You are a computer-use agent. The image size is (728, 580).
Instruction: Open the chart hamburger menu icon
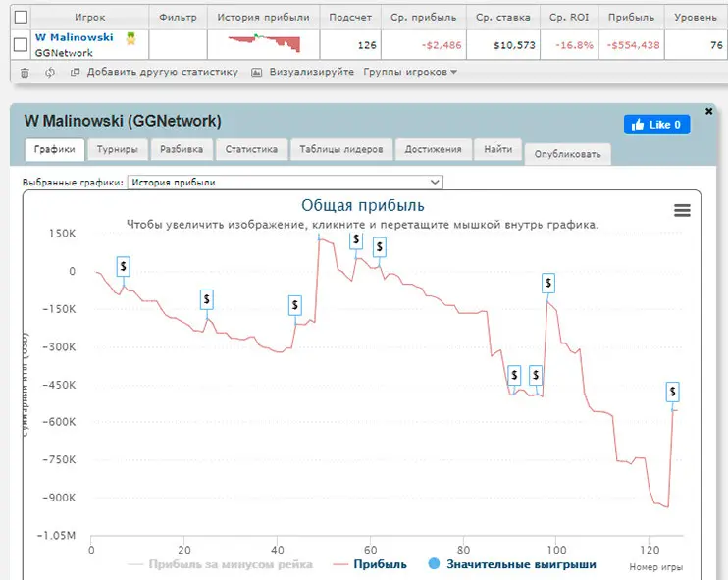click(682, 211)
